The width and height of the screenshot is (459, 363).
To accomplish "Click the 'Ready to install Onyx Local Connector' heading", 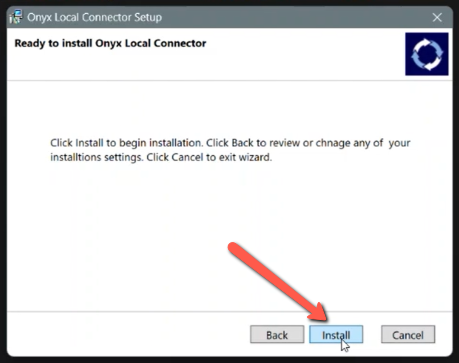I will [x=110, y=43].
